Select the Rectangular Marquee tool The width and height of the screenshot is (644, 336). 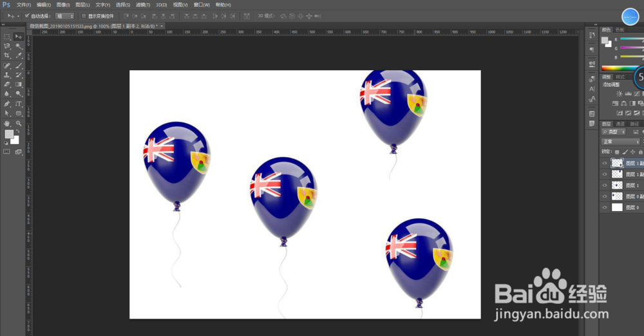[x=7, y=37]
